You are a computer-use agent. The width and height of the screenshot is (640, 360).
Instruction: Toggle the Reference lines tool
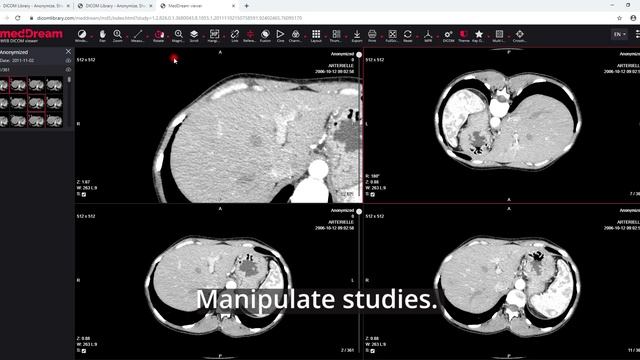pyautogui.click(x=249, y=35)
